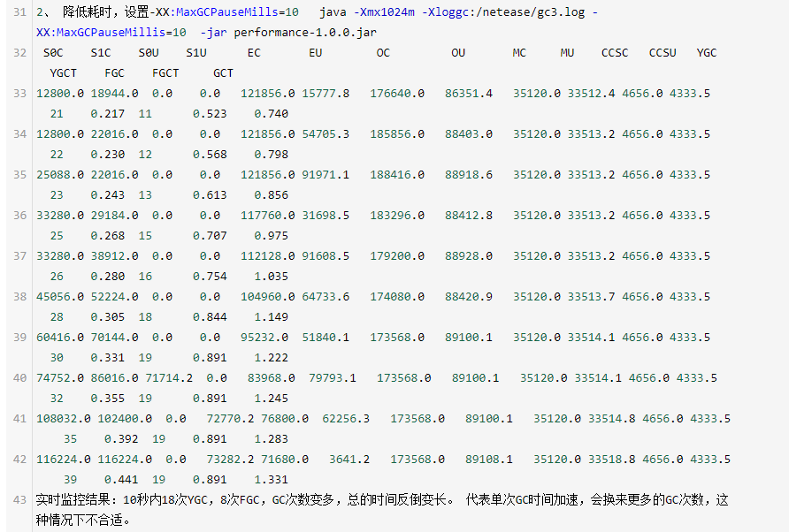The width and height of the screenshot is (789, 532).
Task: Click value 112128.0 in line 37
Action: (x=268, y=256)
